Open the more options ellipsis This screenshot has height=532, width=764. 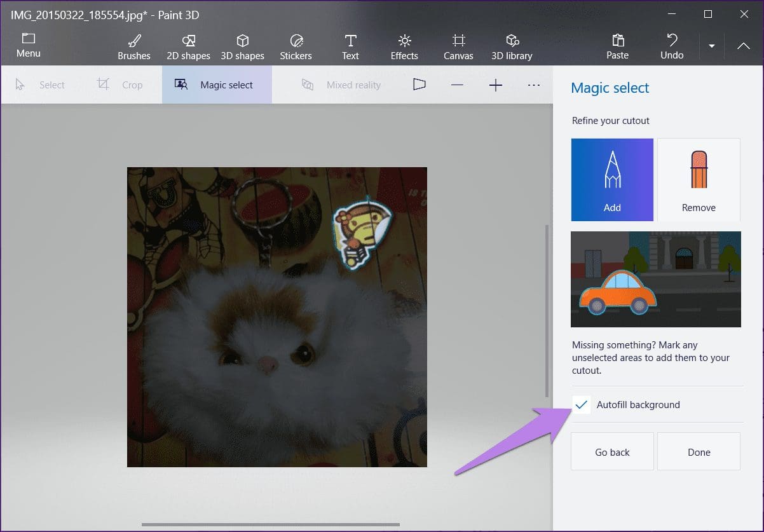tap(534, 85)
